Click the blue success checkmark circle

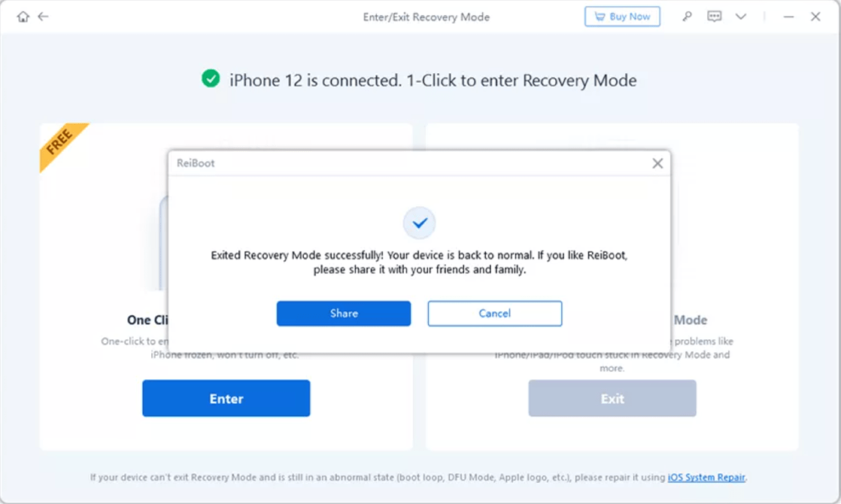[420, 222]
